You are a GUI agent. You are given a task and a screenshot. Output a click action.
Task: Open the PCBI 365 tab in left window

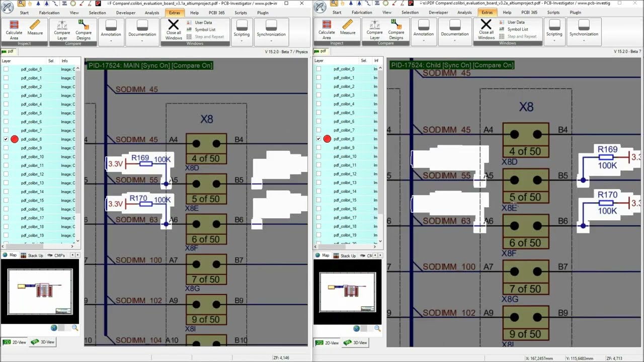pos(217,13)
